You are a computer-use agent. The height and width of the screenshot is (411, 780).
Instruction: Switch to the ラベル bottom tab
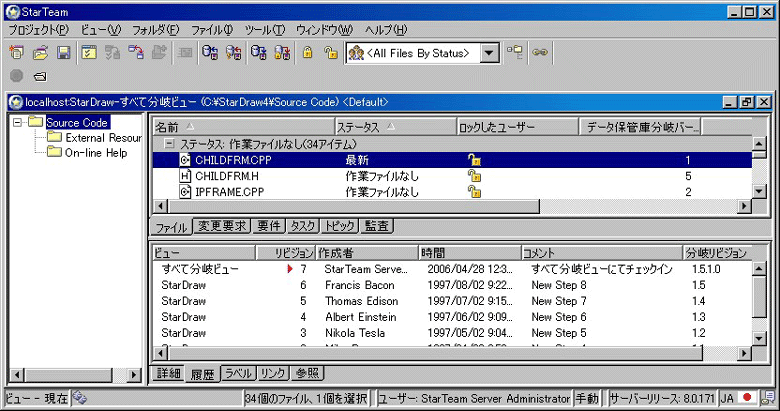point(238,373)
